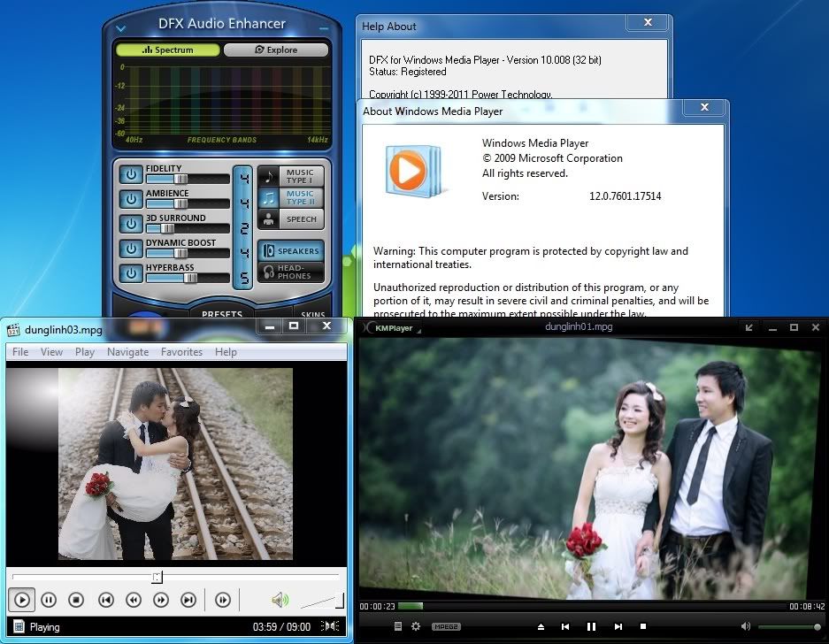
Task: Click the MPEG2 codec badge in KMPlayer
Action: tap(446, 626)
